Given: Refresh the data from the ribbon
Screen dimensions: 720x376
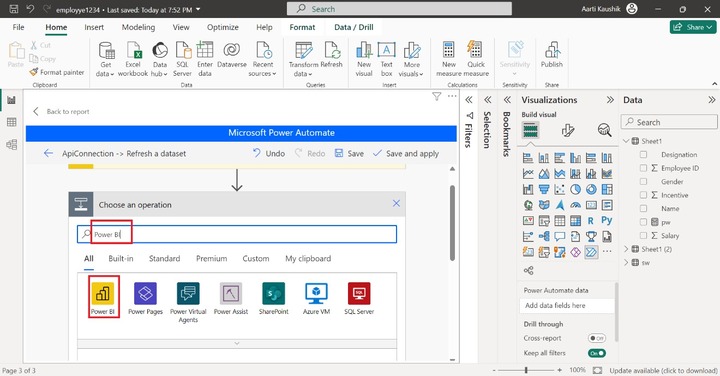Looking at the screenshot, I should pos(332,55).
